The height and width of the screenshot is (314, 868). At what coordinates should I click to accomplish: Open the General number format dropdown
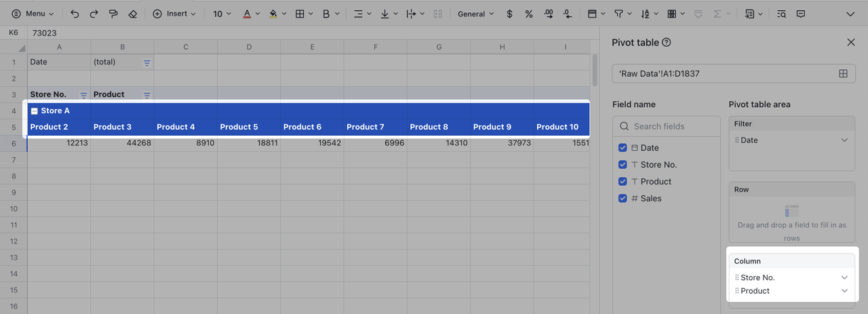pyautogui.click(x=476, y=14)
